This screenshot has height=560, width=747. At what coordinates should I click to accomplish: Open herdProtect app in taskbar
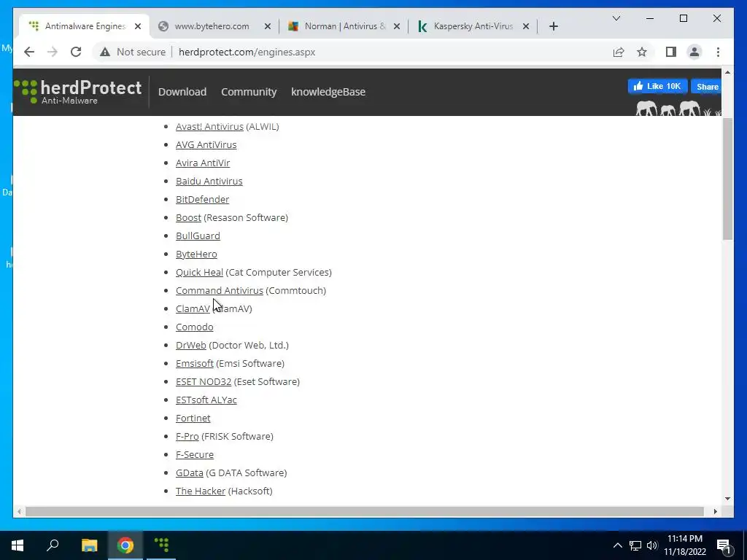click(161, 545)
